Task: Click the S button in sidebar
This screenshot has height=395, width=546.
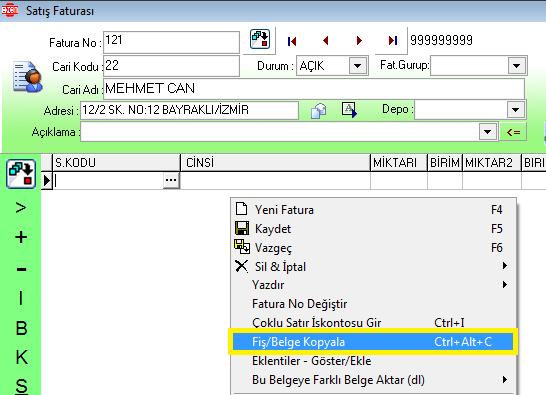Action: coord(21,386)
